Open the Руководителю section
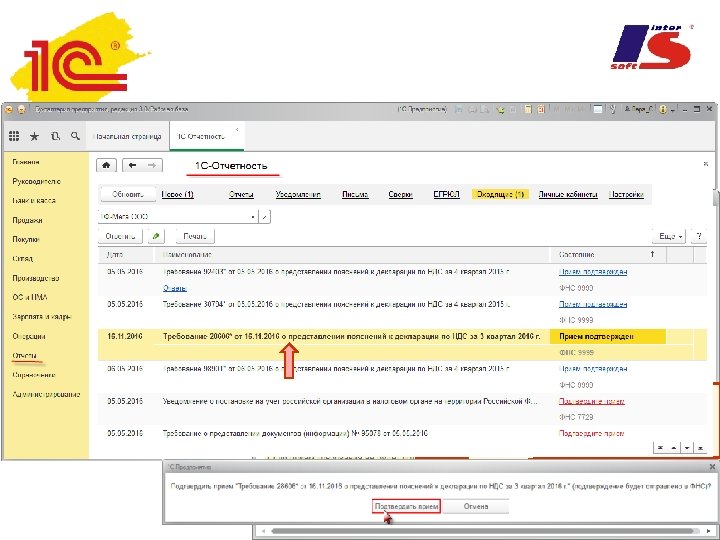 (x=36, y=181)
